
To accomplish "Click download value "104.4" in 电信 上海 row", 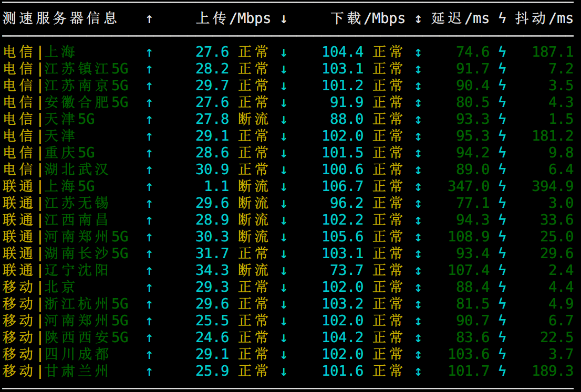I will click(x=343, y=52).
